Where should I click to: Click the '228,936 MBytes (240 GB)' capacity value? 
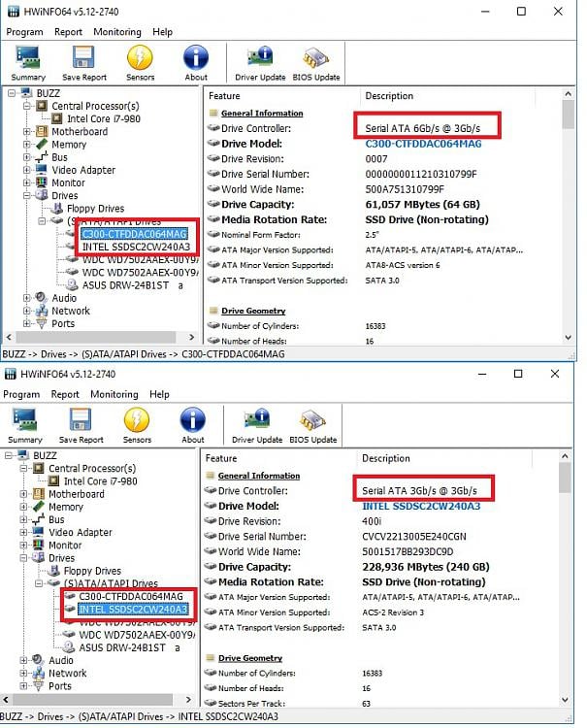426,567
